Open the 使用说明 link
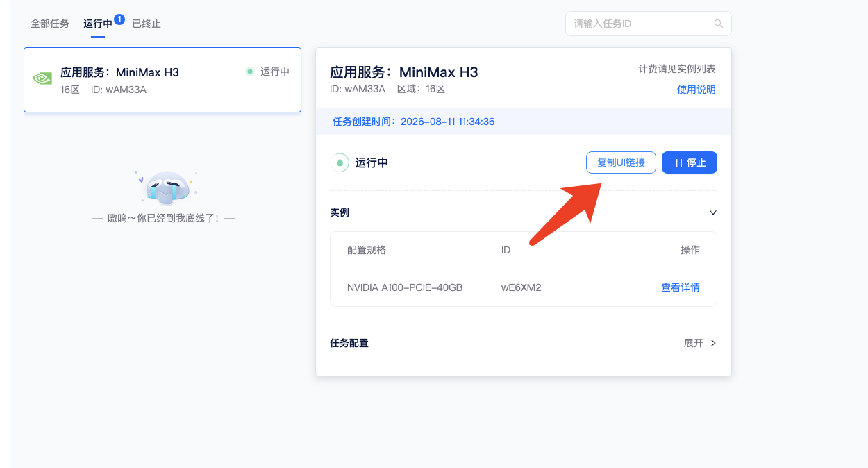868x468 pixels. point(696,90)
